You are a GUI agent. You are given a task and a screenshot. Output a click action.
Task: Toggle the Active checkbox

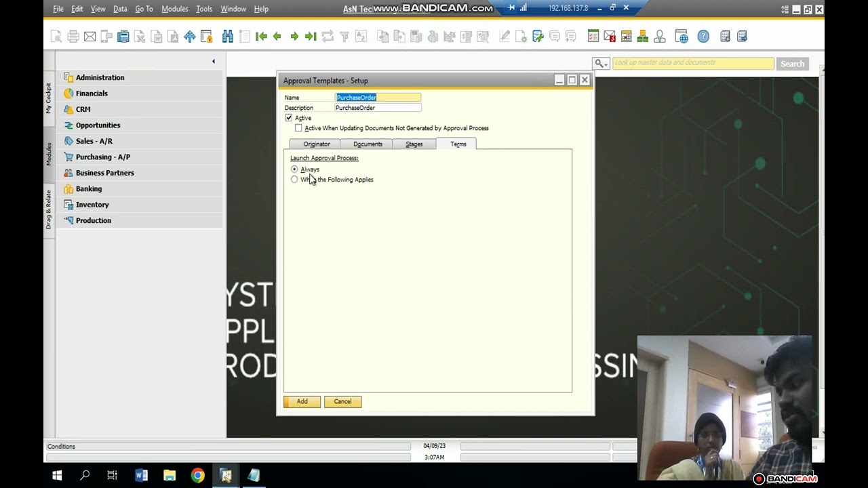[289, 118]
